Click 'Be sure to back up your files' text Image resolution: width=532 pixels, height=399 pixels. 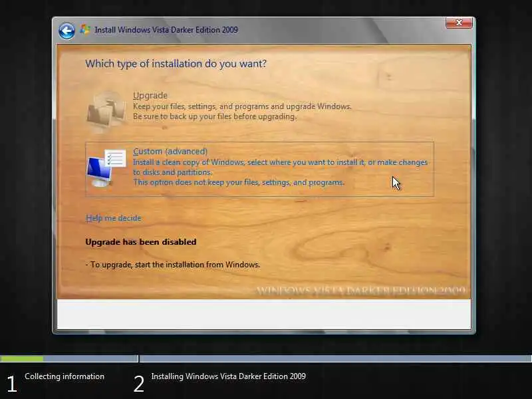214,116
